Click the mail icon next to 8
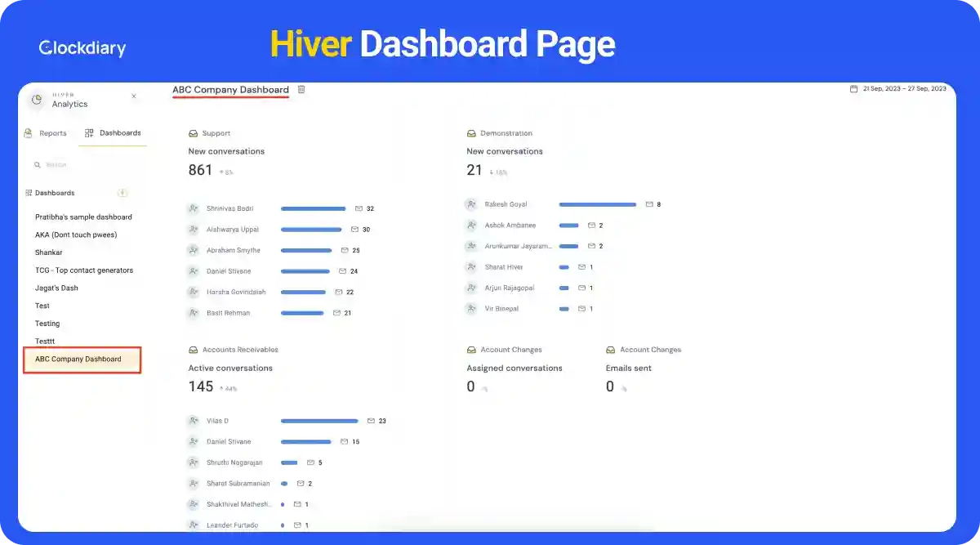The width and height of the screenshot is (980, 545). pyautogui.click(x=649, y=204)
